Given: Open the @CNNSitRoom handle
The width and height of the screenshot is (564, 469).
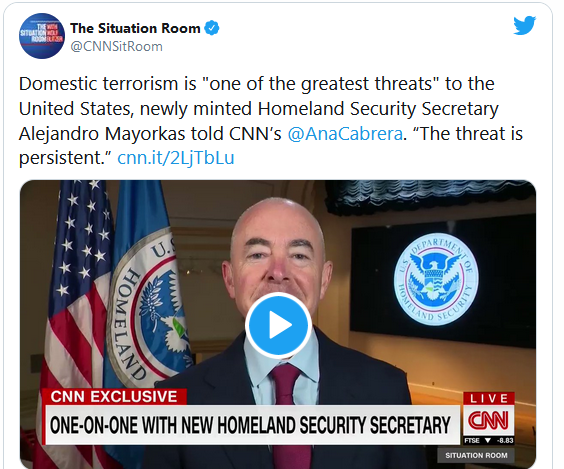Looking at the screenshot, I should 116,46.
